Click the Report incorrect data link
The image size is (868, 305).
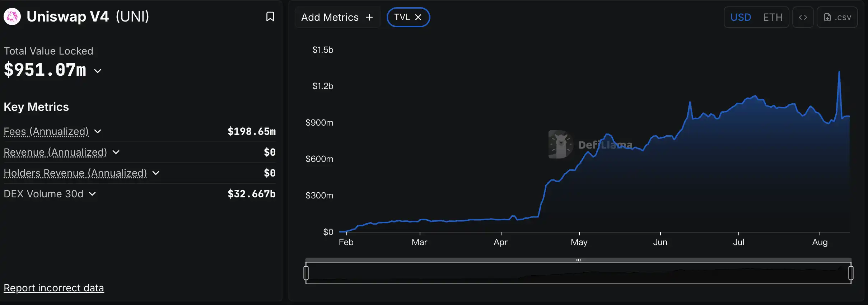54,288
